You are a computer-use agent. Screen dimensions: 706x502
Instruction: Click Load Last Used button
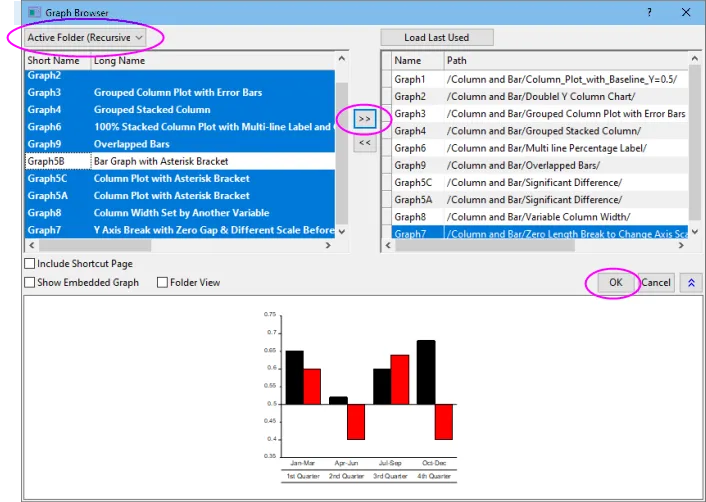point(436,37)
